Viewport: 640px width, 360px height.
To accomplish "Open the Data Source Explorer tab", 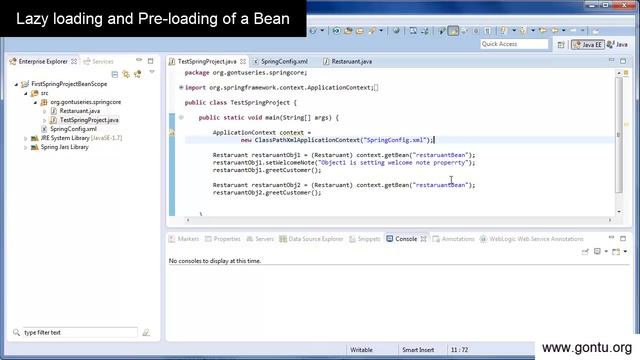I will (311, 239).
